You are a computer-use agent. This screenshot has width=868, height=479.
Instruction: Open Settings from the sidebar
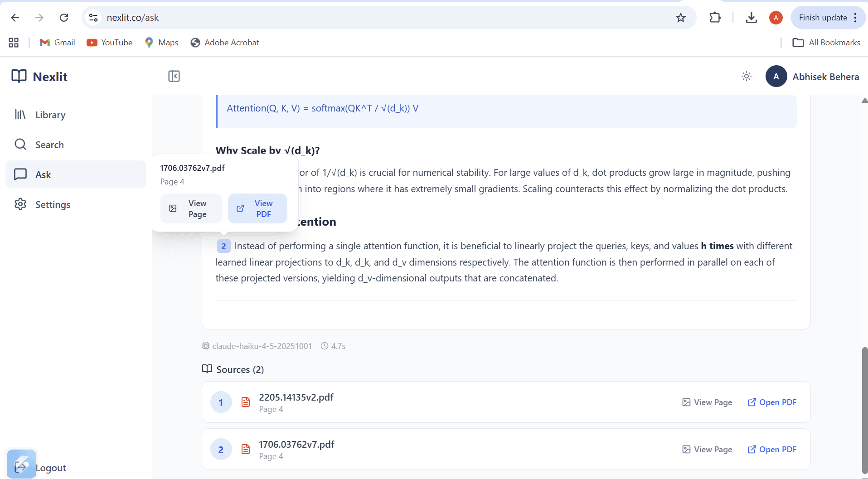tap(53, 204)
